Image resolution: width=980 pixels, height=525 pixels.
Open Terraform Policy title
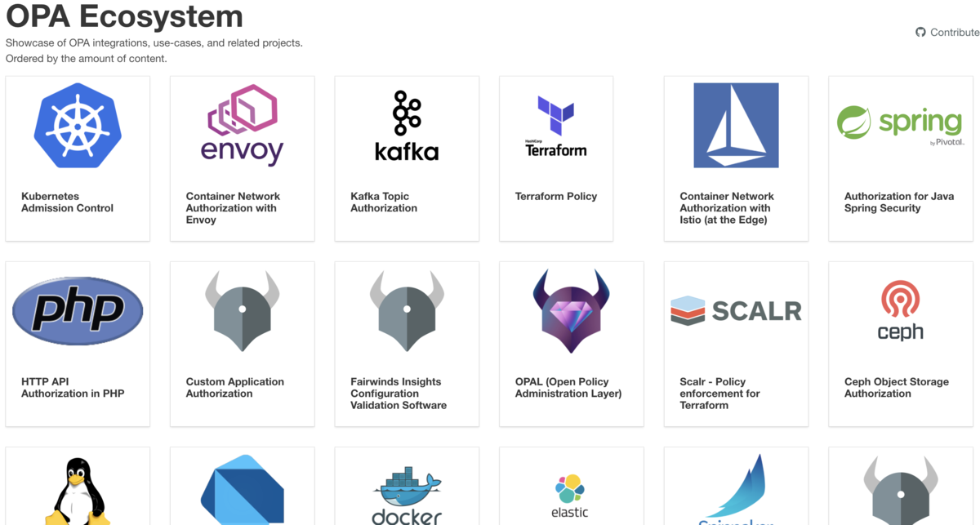556,196
